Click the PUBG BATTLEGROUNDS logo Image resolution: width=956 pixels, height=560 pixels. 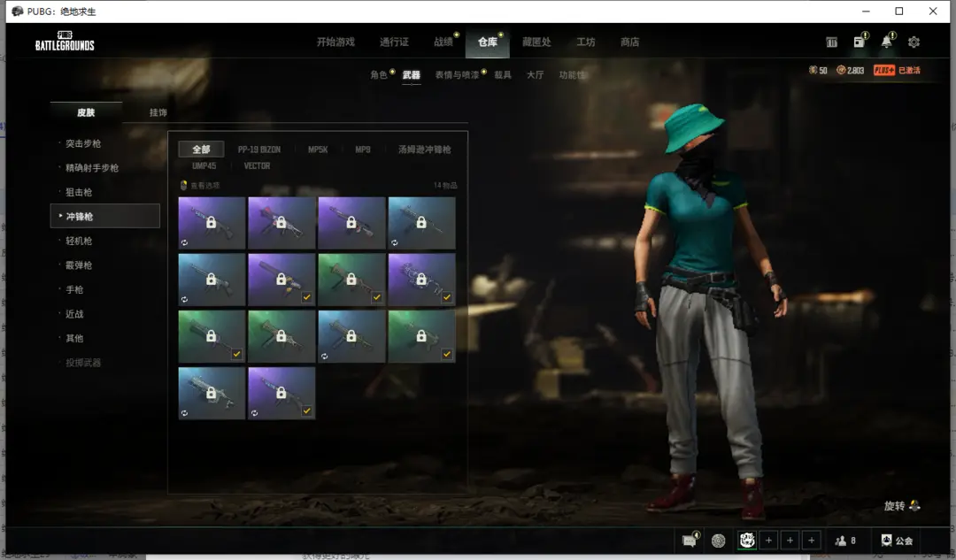(65, 41)
